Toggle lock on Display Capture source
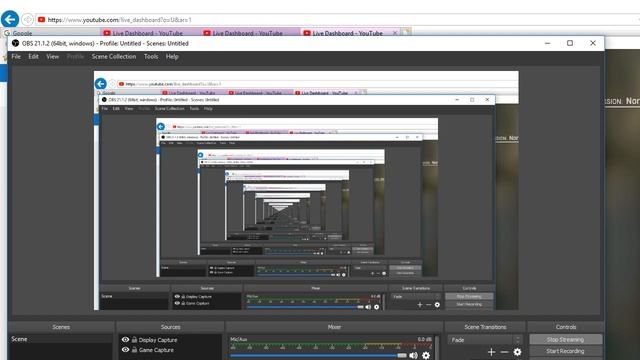 [x=134, y=339]
